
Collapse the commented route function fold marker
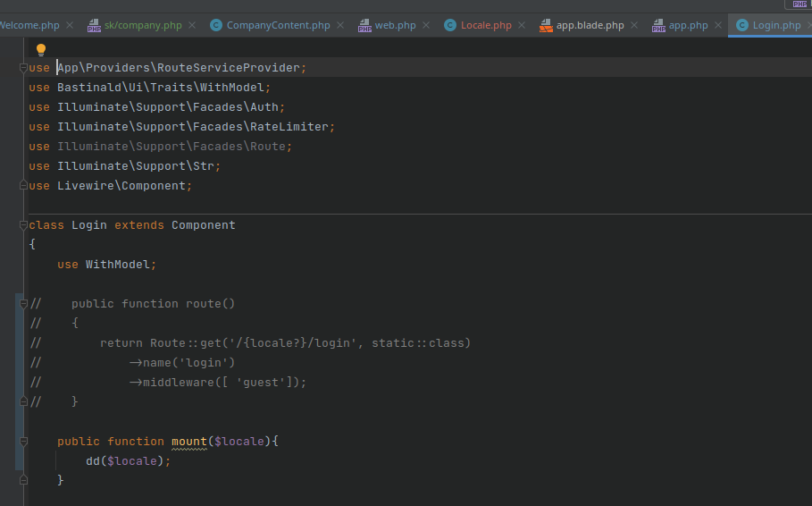(23, 304)
